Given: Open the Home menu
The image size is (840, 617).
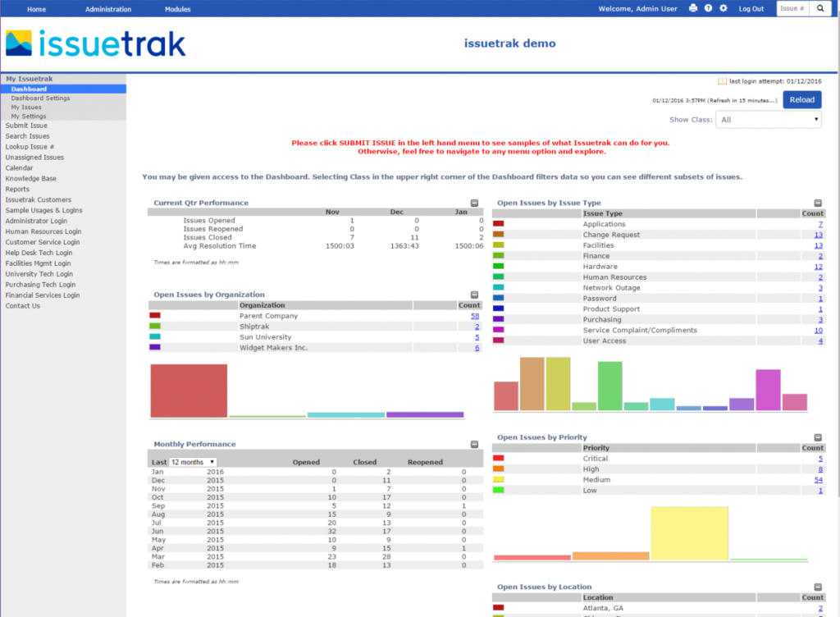Looking at the screenshot, I should (36, 9).
